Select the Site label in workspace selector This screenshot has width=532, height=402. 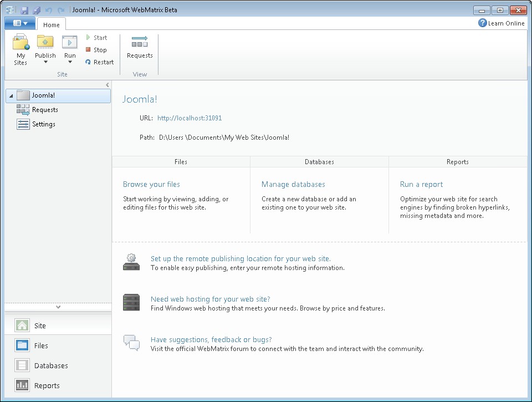tap(40, 325)
